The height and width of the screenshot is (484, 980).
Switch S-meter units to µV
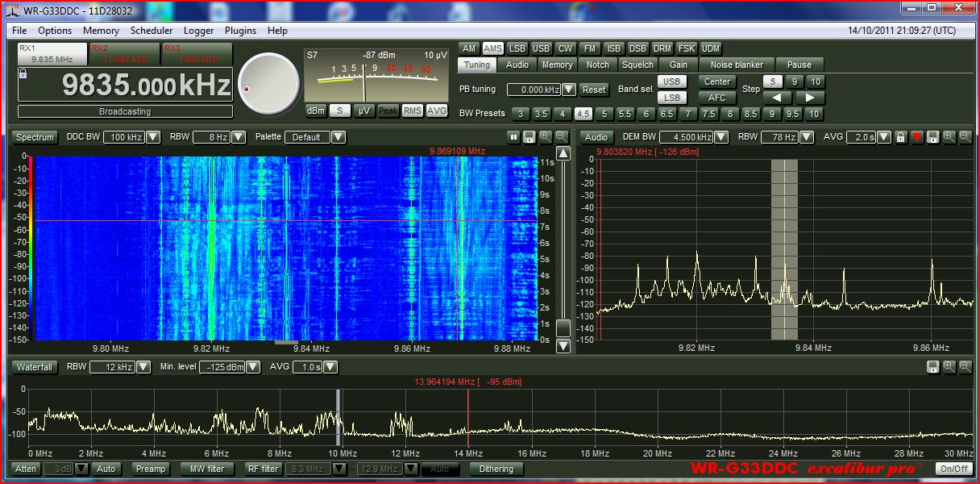pos(364,111)
